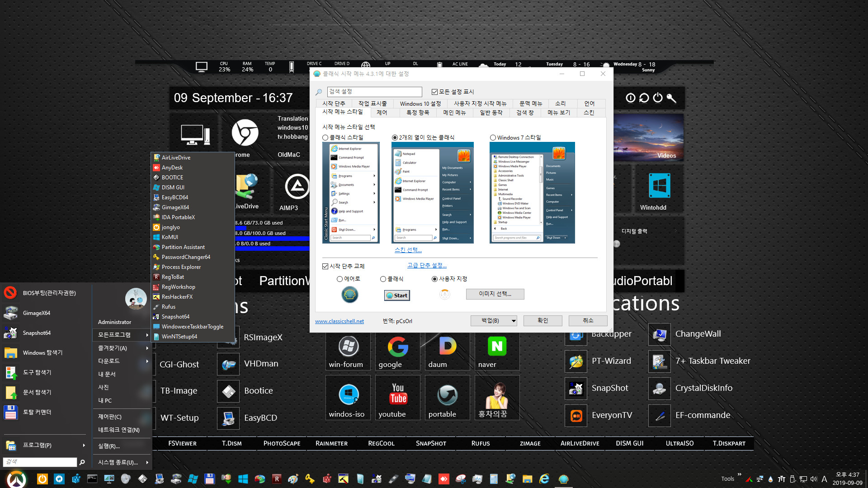
Task: Open the 스킨 선택... link
Action: point(408,250)
